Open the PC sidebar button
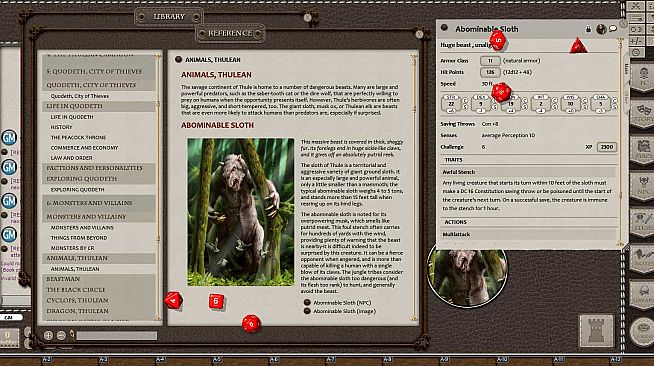 pyautogui.click(x=643, y=77)
